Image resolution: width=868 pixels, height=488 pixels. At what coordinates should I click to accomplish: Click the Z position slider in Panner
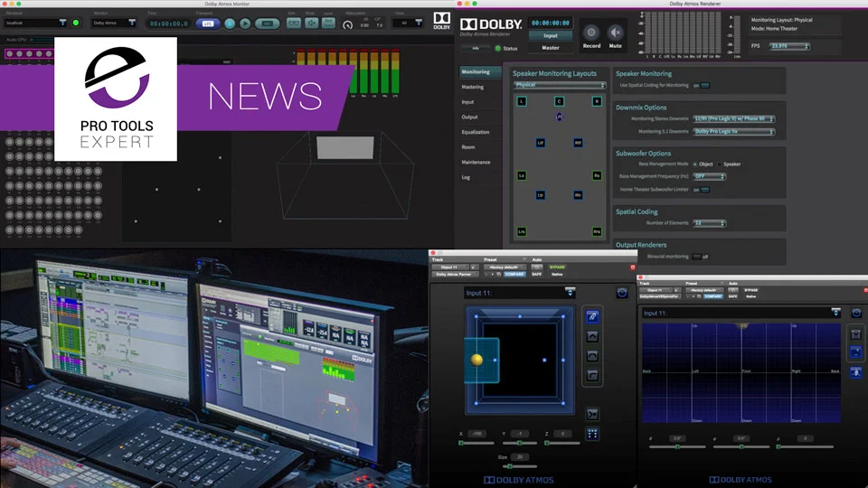(562, 443)
